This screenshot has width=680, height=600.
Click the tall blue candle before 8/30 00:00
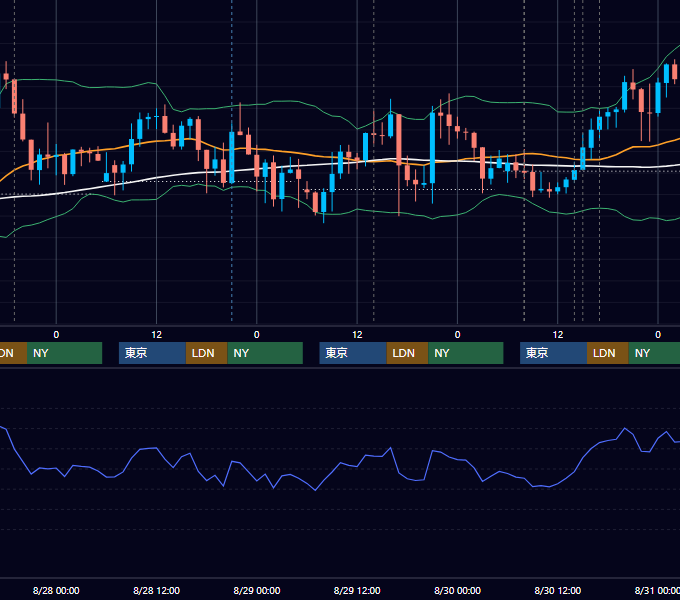point(432,147)
